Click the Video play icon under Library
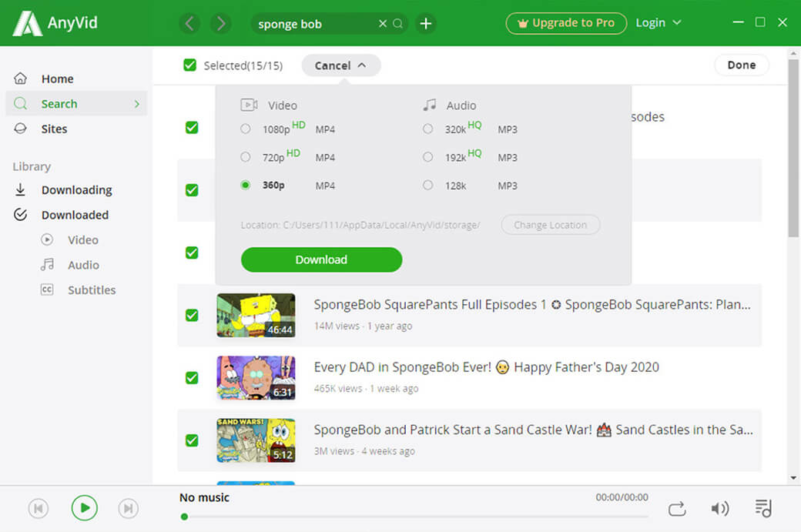Viewport: 801px width, 532px height. pos(47,239)
